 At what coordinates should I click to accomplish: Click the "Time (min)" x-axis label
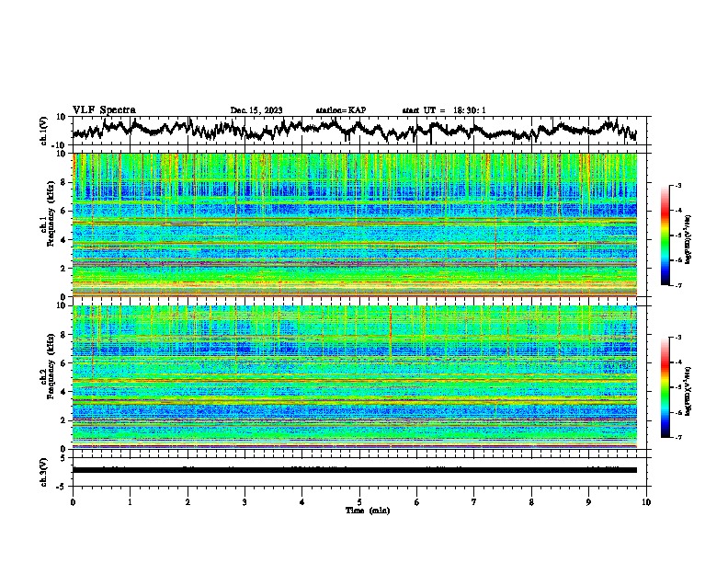[368, 511]
